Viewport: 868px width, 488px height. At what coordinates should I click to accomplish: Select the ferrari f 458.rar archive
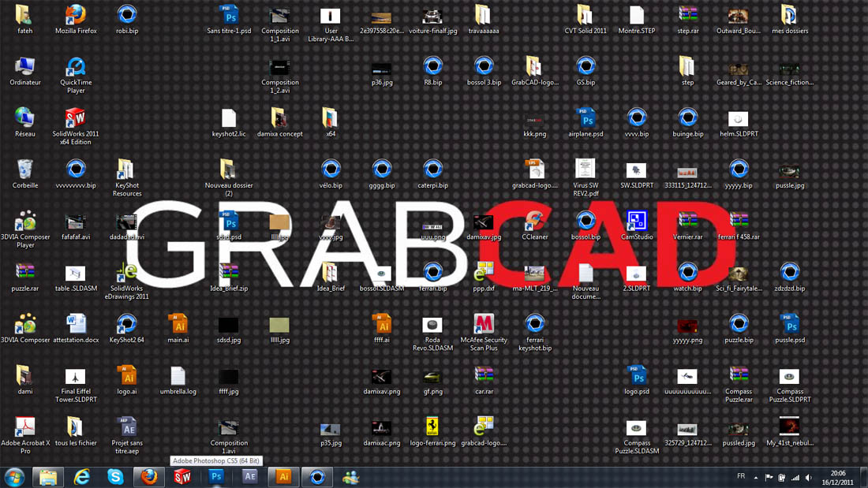739,225
